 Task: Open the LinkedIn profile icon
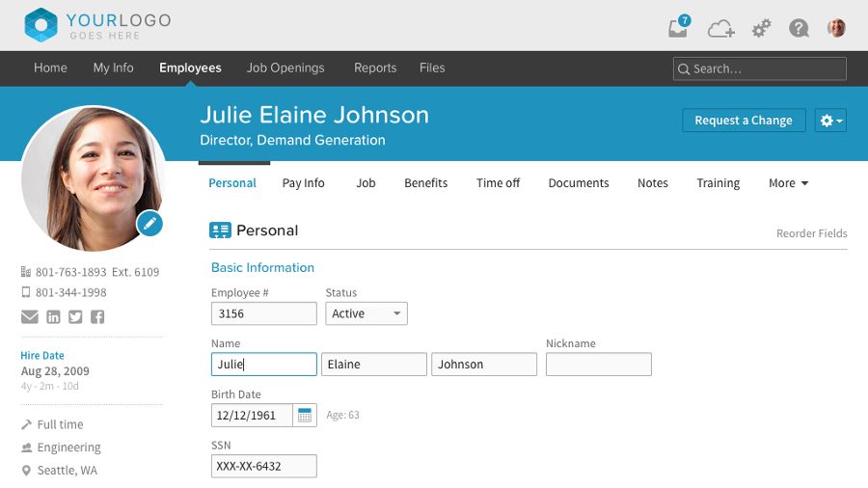coord(53,316)
